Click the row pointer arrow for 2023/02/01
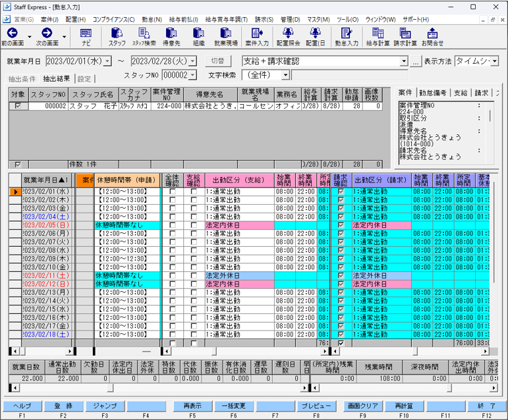Image resolution: width=508 pixels, height=420 pixels. [x=15, y=192]
